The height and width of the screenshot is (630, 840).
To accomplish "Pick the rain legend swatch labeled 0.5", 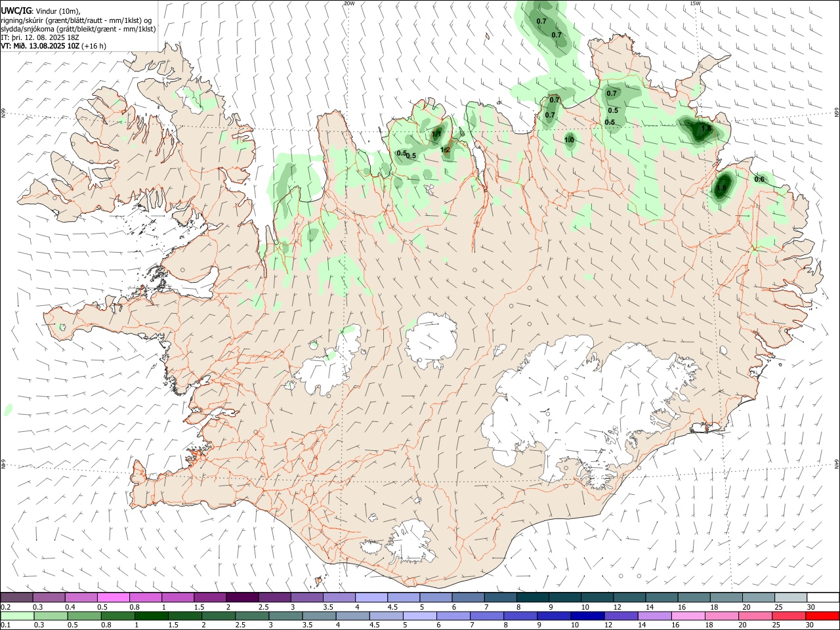I will pyautogui.click(x=84, y=616).
